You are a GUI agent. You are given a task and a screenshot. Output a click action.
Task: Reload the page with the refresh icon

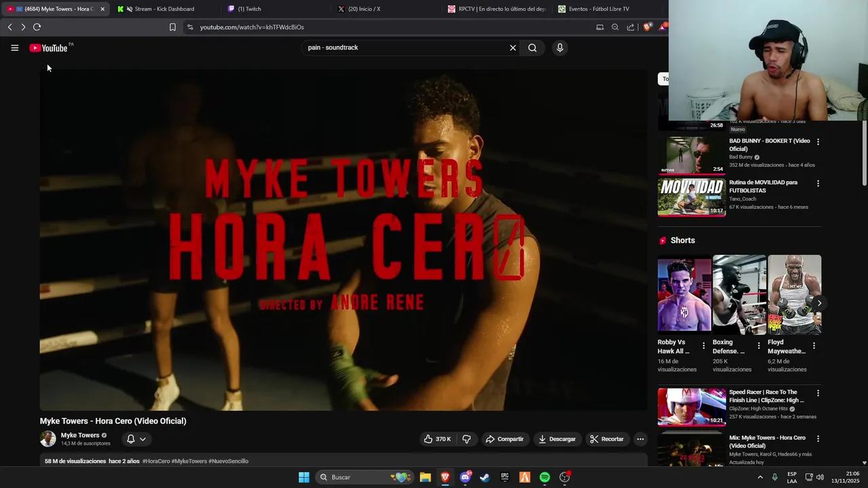pos(37,27)
